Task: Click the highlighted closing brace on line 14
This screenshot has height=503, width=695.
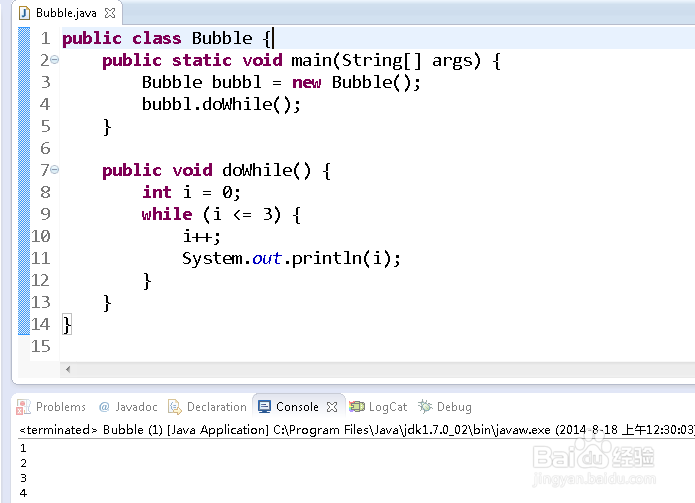Action: (66, 324)
